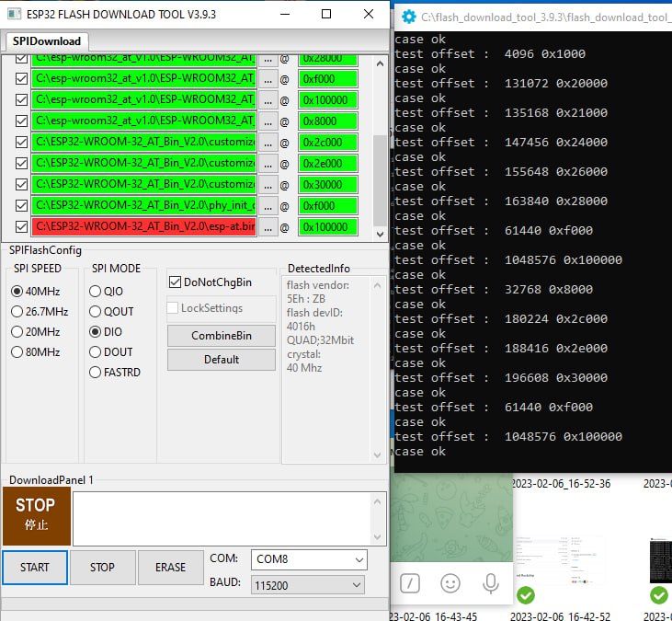Select DIO SPI mode
Screen dimensions: 672x621
coord(95,331)
